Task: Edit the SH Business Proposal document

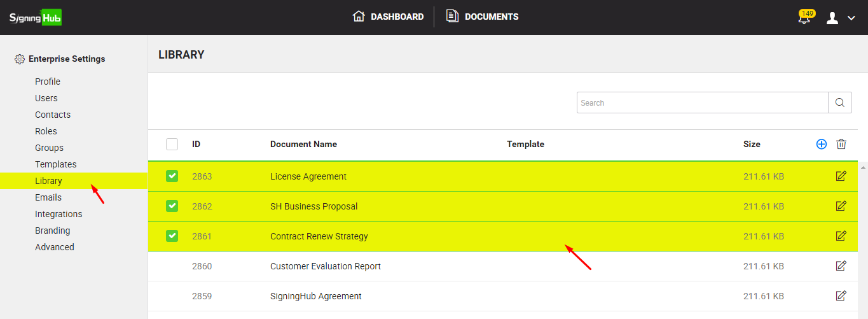Action: (841, 206)
